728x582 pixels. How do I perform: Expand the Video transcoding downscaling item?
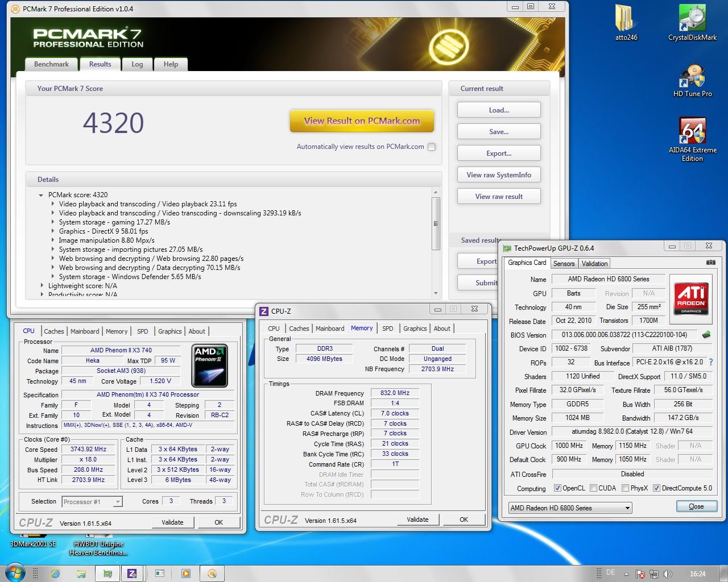click(53, 213)
